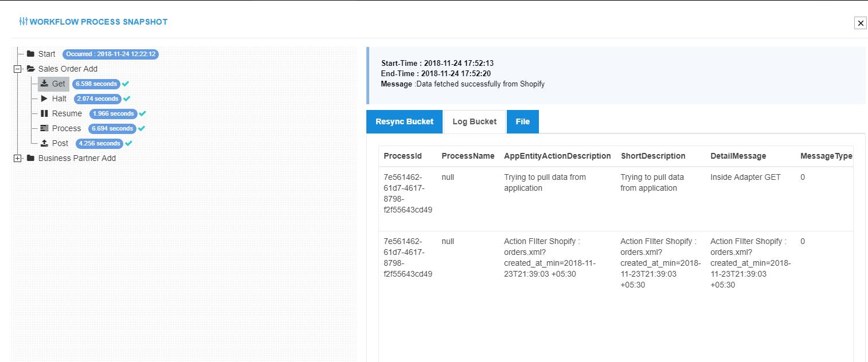Click the Start folder icon
This screenshot has width=868, height=362.
[31, 54]
